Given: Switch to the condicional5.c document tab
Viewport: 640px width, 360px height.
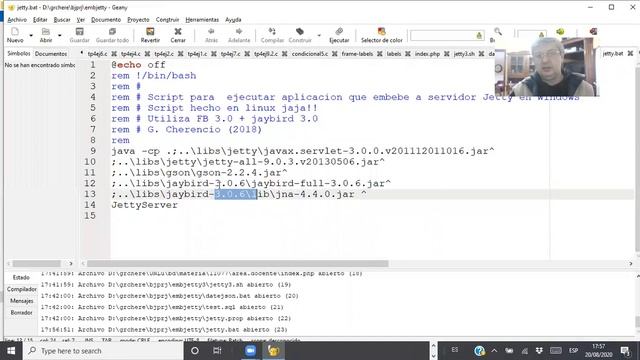Looking at the screenshot, I should pyautogui.click(x=309, y=53).
